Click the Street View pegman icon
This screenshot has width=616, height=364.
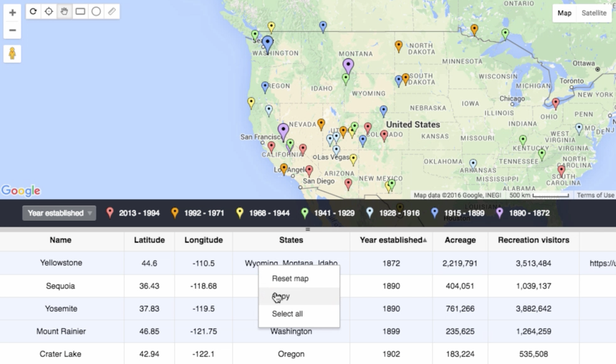click(x=12, y=54)
